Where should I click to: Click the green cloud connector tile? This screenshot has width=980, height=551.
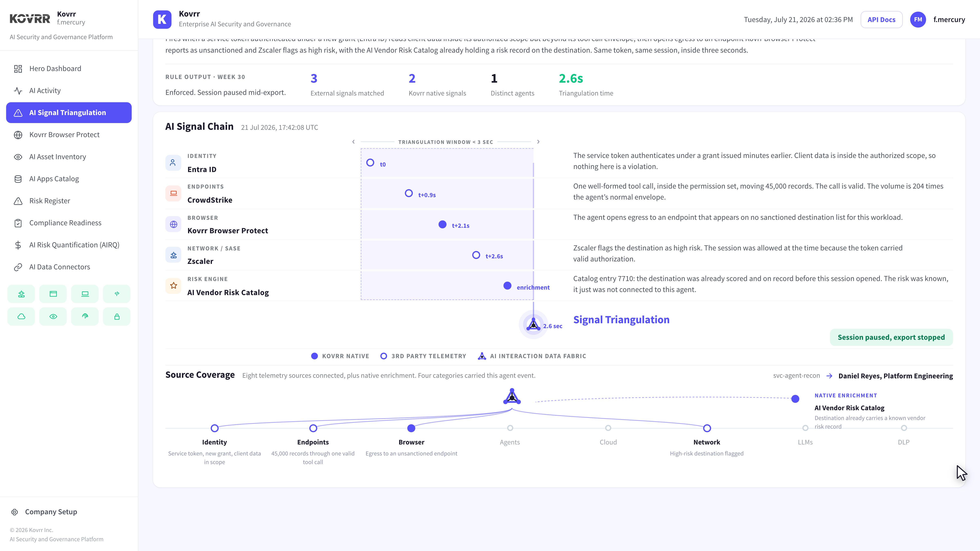pos(21,316)
